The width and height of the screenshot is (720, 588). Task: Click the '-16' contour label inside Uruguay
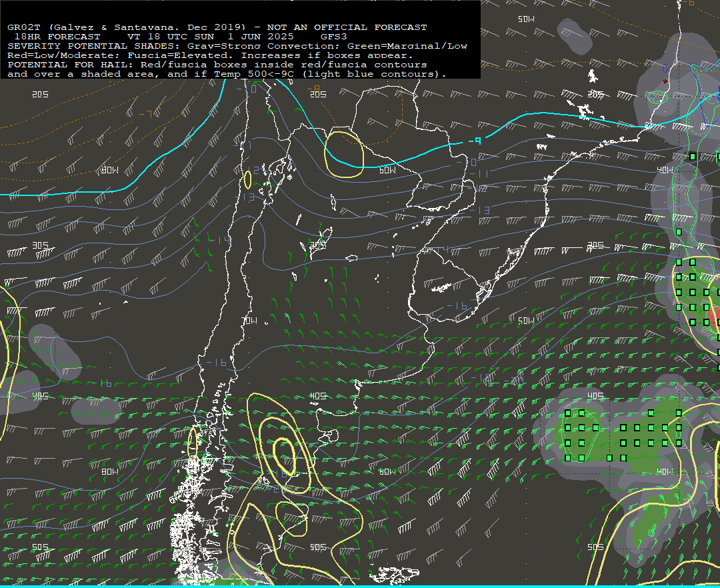coord(457,306)
